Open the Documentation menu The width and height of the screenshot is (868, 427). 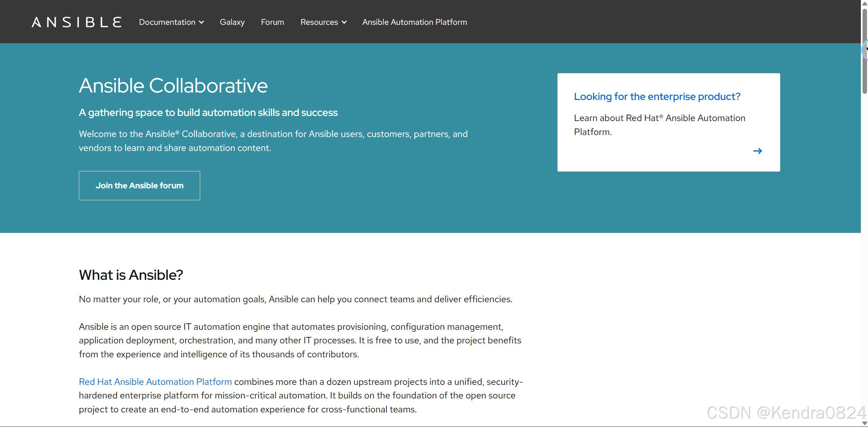(x=167, y=22)
